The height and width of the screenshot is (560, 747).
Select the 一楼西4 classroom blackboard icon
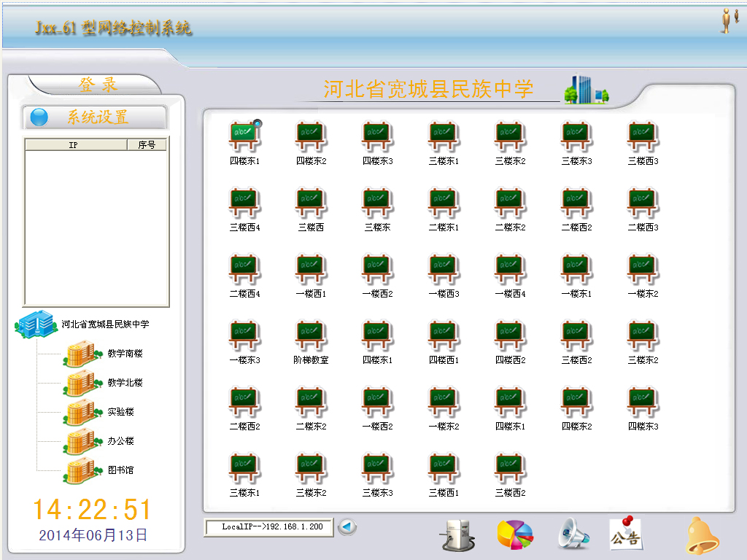[x=510, y=269]
